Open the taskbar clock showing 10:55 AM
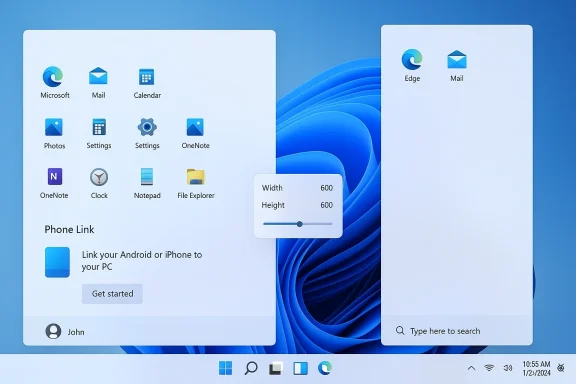The height and width of the screenshot is (384, 576). point(536,368)
